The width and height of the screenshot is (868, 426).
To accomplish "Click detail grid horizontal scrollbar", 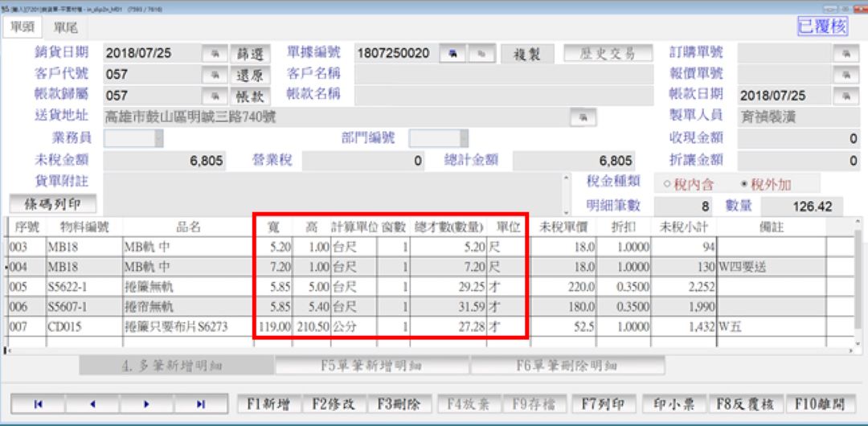I will point(432,351).
